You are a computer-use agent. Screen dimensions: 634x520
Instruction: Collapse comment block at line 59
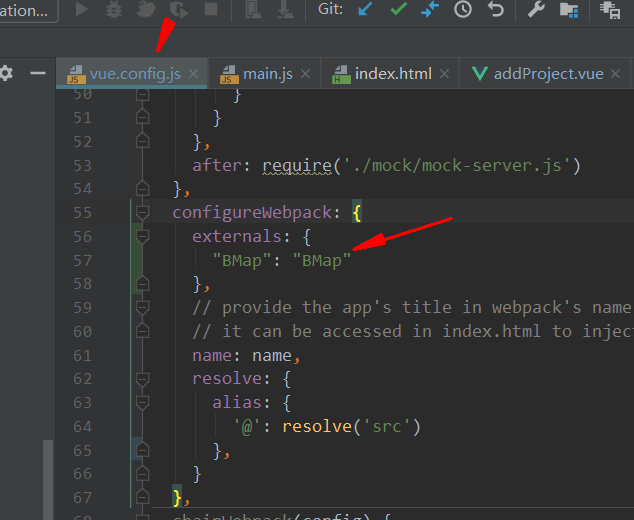coord(142,308)
